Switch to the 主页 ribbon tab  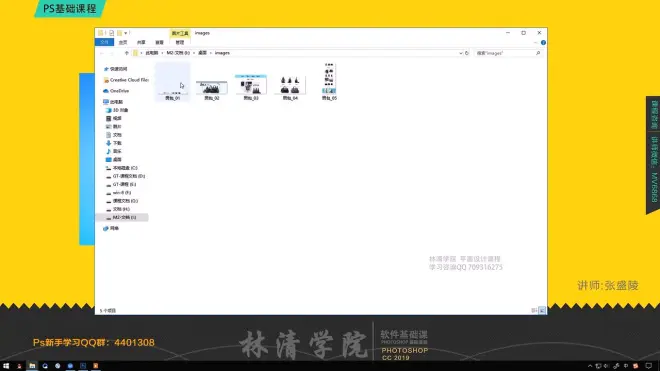click(123, 43)
